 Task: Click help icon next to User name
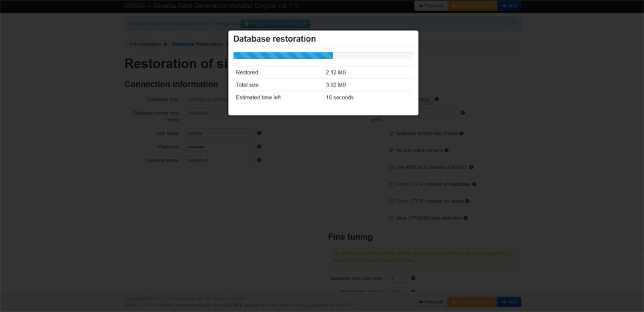point(259,133)
